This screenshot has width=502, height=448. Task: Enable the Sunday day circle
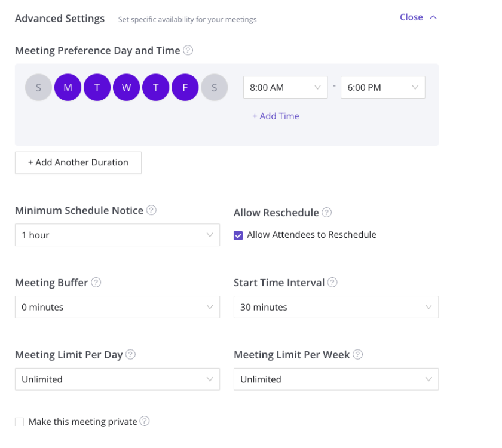(38, 87)
